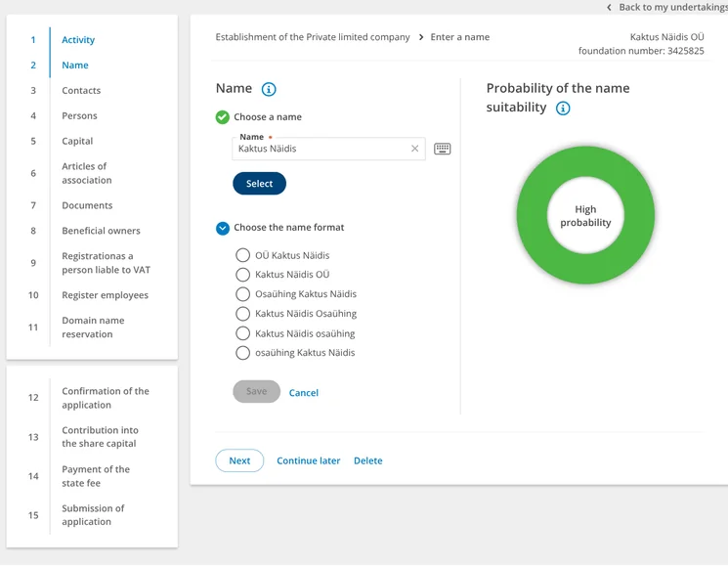Click the Kaktus Näidis OÜ header text
Viewport: 728px width, 568px height.
coord(666,37)
